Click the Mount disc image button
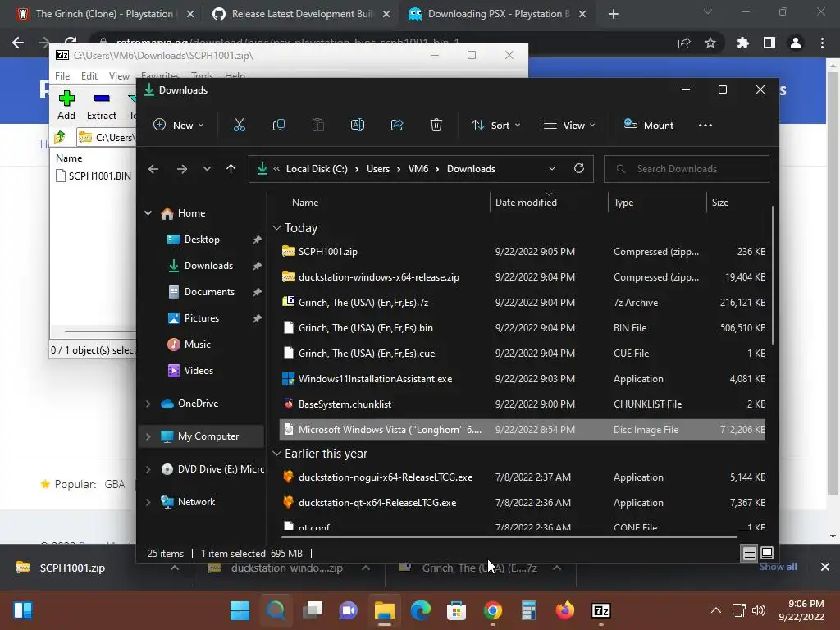This screenshot has height=630, width=840. (x=649, y=125)
